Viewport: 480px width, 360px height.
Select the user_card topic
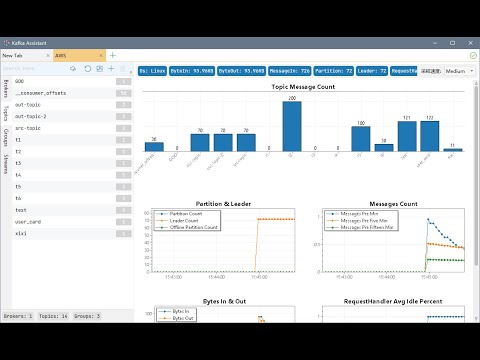coord(73,222)
